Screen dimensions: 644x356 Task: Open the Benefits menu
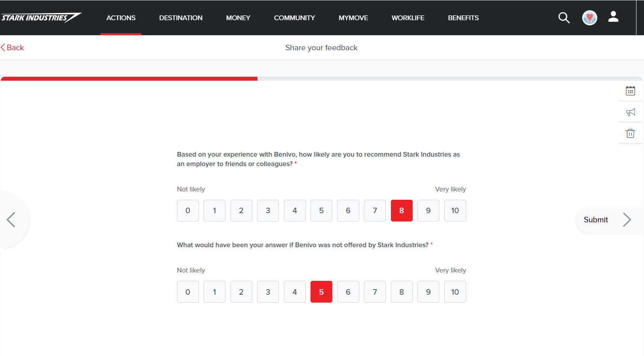(463, 18)
